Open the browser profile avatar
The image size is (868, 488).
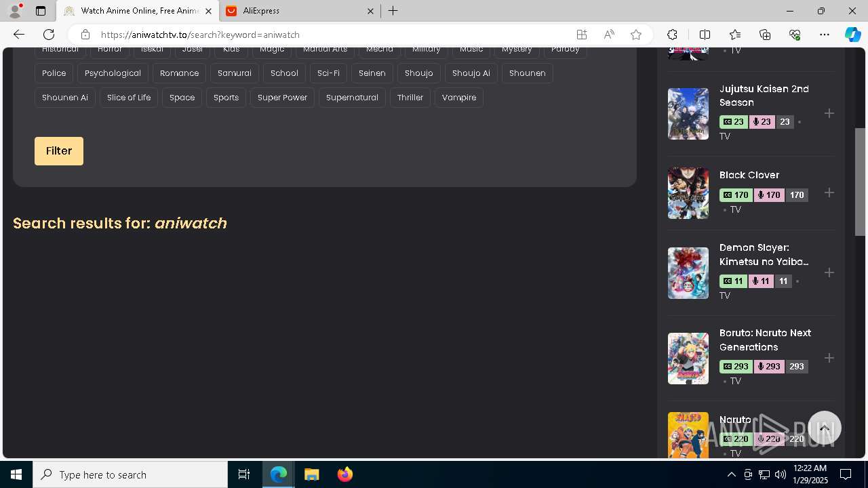tap(14, 11)
